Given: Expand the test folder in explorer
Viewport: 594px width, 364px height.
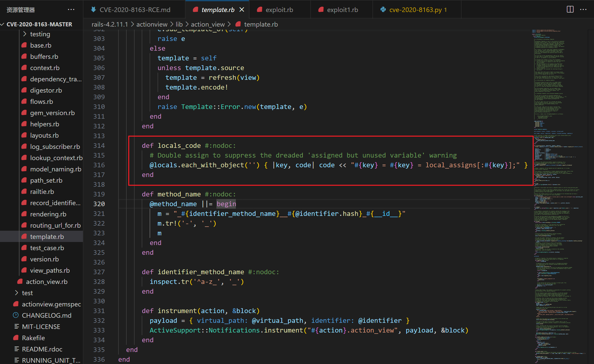Looking at the screenshot, I should pyautogui.click(x=17, y=293).
